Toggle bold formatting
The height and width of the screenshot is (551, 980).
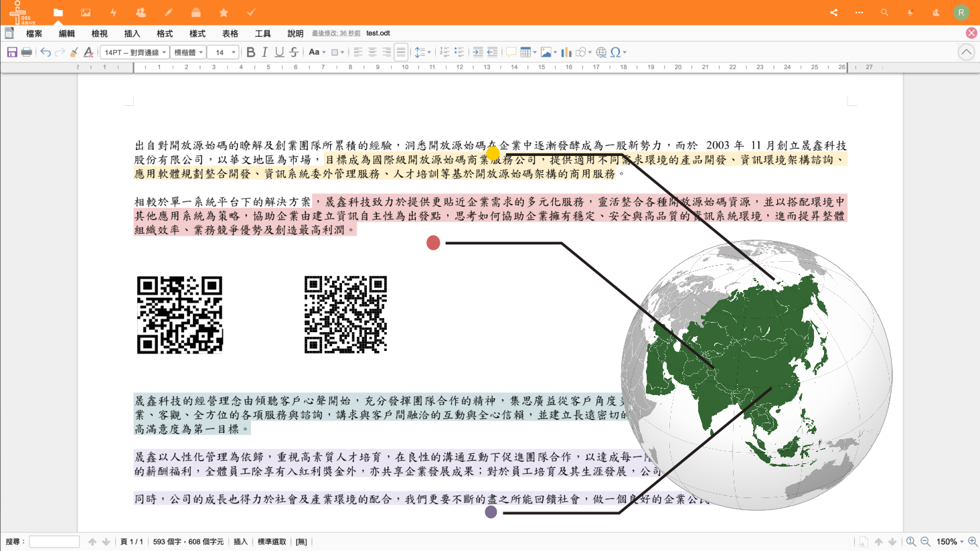click(250, 52)
